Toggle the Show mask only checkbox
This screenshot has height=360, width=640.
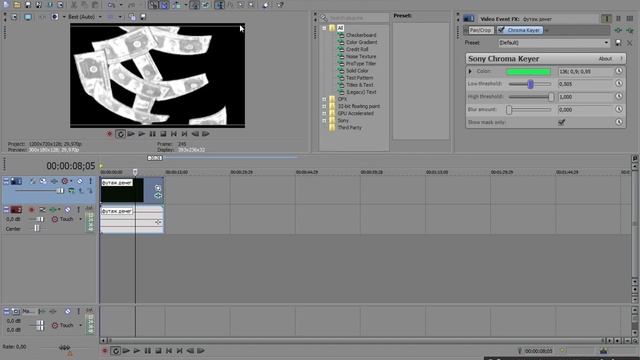pyautogui.click(x=562, y=122)
